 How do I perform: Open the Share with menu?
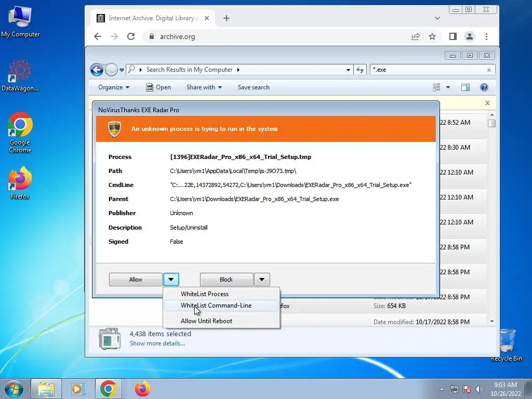pyautogui.click(x=204, y=87)
